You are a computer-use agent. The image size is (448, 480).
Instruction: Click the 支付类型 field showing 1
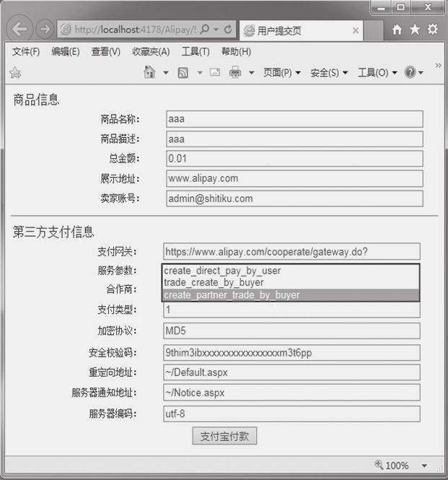click(x=291, y=310)
